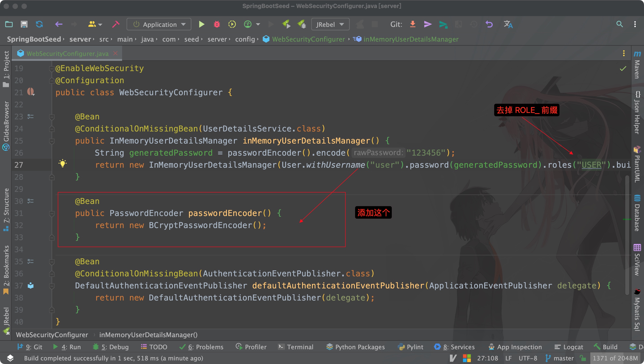The width and height of the screenshot is (644, 364).
Task: Click the Git commit arrow icon
Action: [428, 24]
